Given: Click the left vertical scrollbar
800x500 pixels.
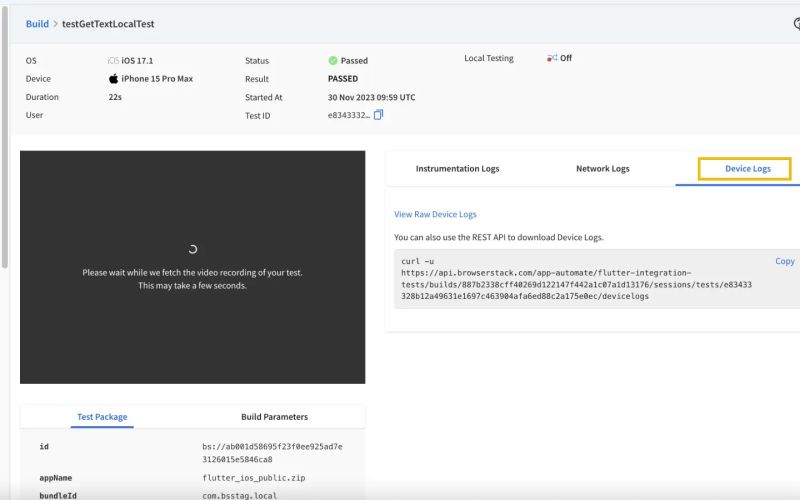Looking at the screenshot, I should [5, 137].
